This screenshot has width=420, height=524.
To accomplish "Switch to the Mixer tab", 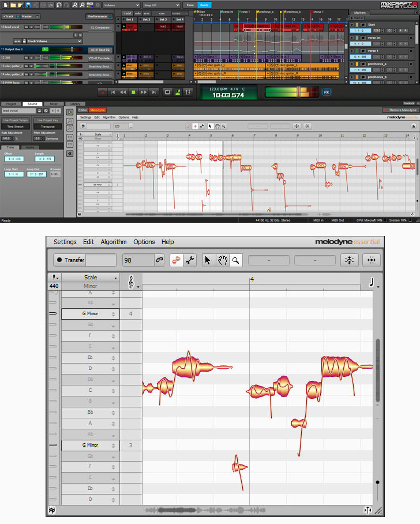I will (54, 104).
